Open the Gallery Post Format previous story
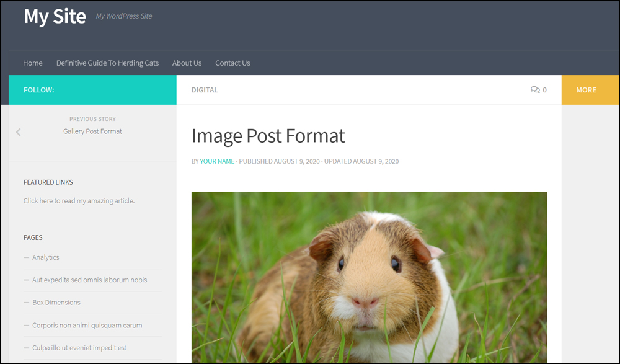620x364 pixels. (92, 131)
